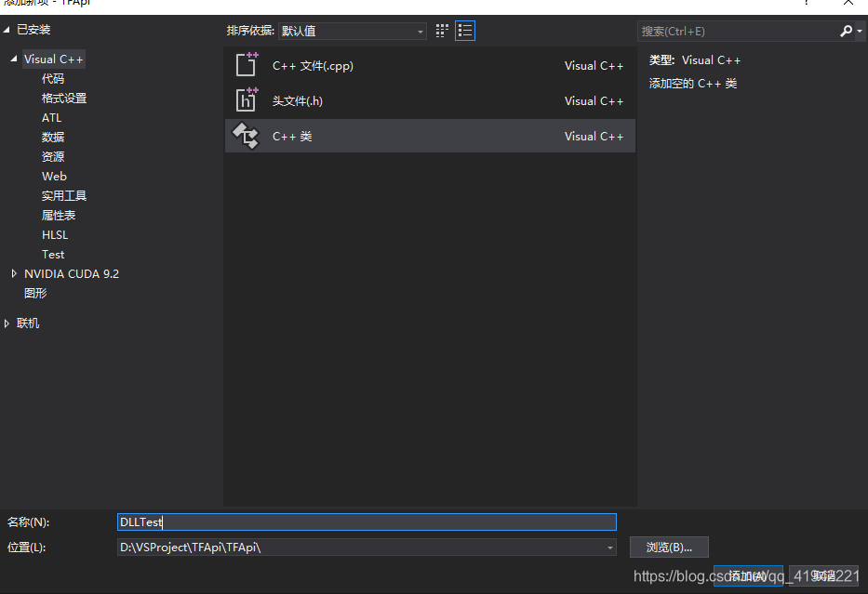This screenshot has height=594, width=868.
Task: Select the Visual C++ tree label
Action: tap(54, 59)
